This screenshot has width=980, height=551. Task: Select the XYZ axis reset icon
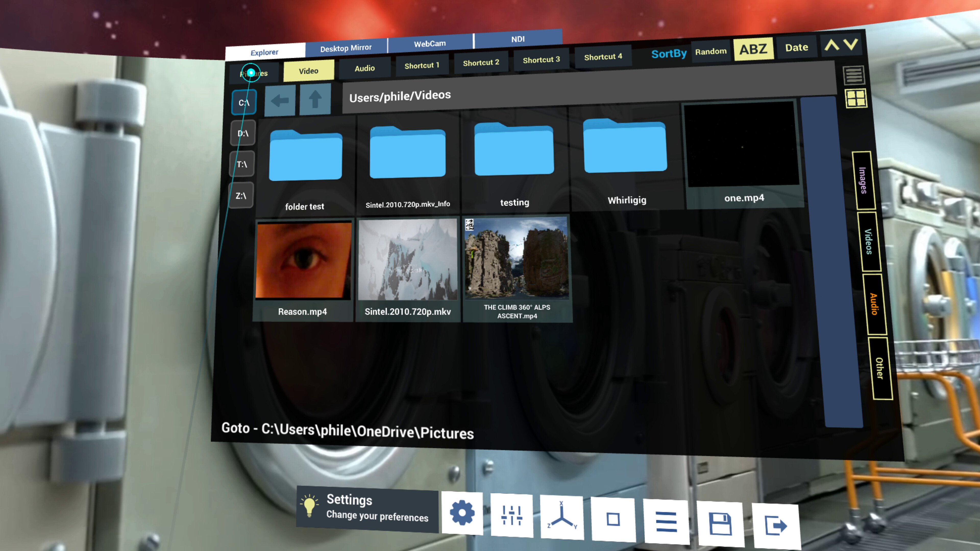[562, 515]
